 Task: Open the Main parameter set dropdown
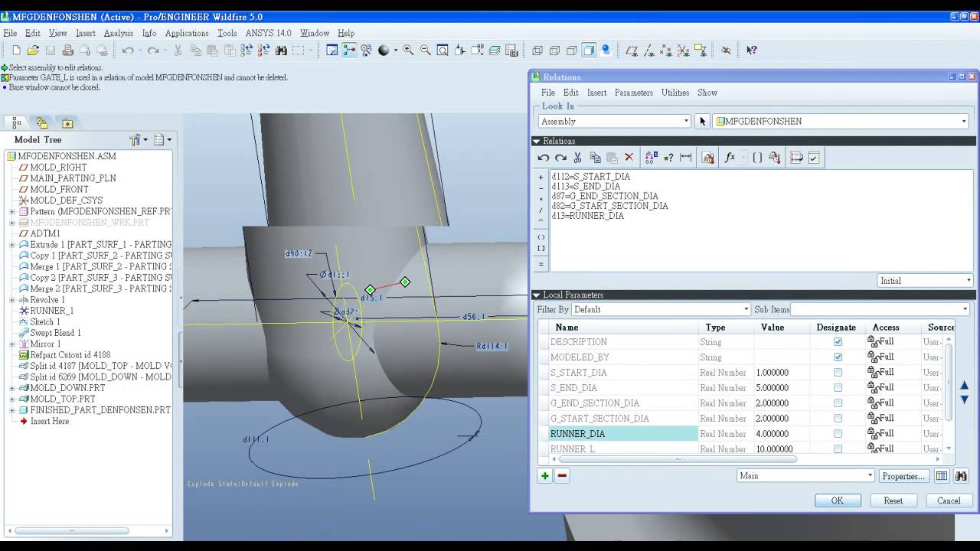pyautogui.click(x=805, y=475)
